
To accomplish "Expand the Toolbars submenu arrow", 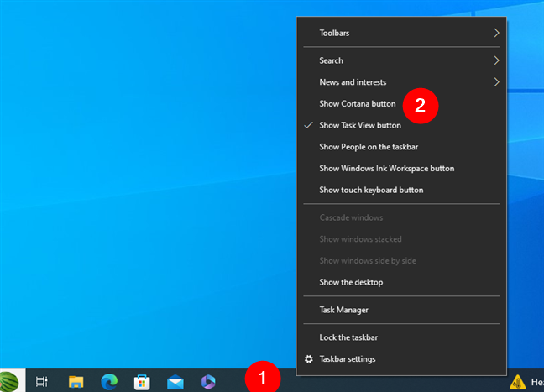I will tap(496, 33).
